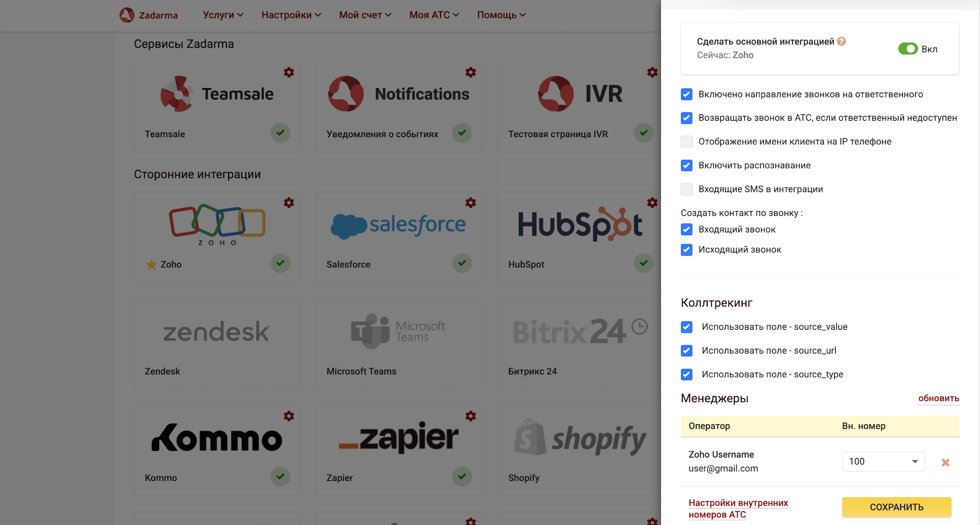
Task: Uncheck 'Включить распознавание' checkbox
Action: point(687,165)
